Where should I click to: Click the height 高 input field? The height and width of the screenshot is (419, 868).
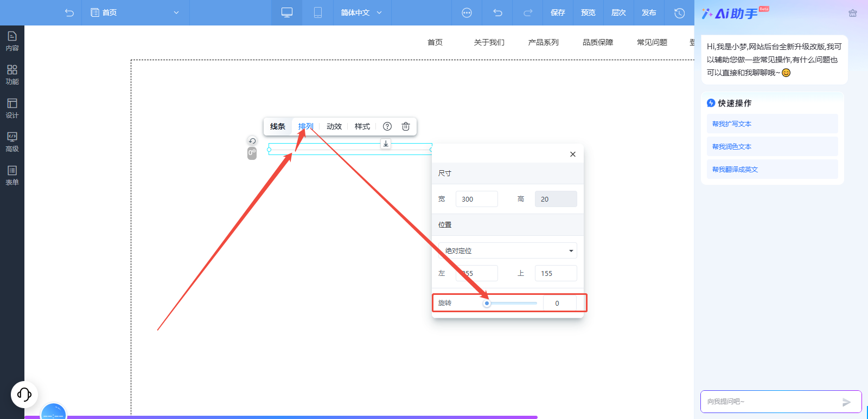coord(556,199)
